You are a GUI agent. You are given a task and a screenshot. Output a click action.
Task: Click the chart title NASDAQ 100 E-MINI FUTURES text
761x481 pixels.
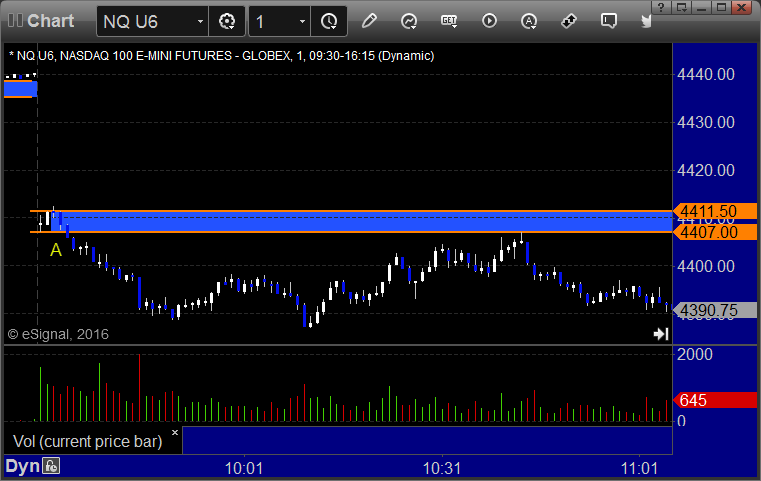pos(146,56)
